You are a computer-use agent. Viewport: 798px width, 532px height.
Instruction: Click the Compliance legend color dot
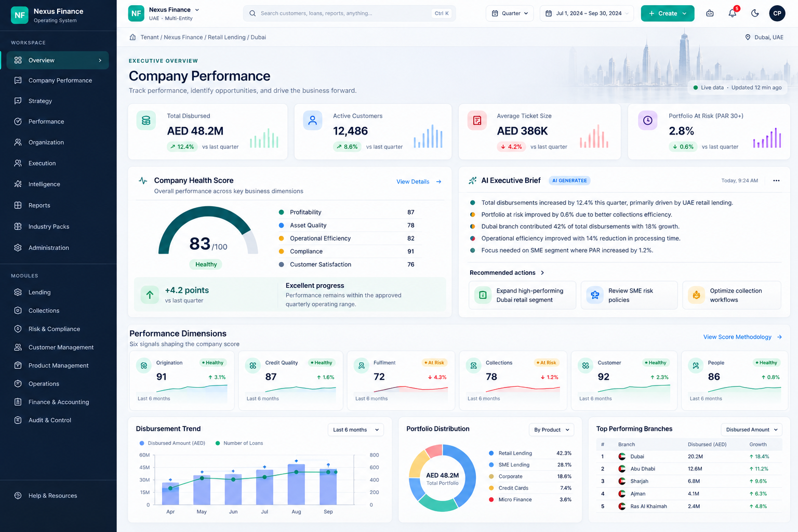282,251
